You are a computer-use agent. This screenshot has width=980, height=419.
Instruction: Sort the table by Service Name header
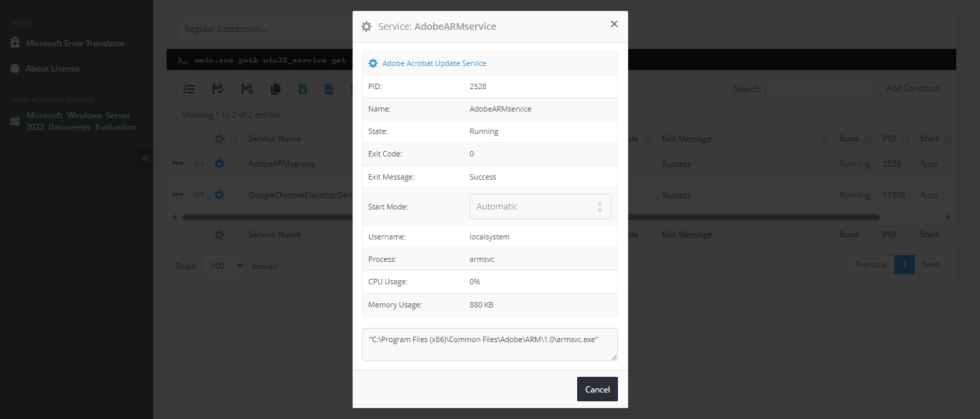(274, 139)
